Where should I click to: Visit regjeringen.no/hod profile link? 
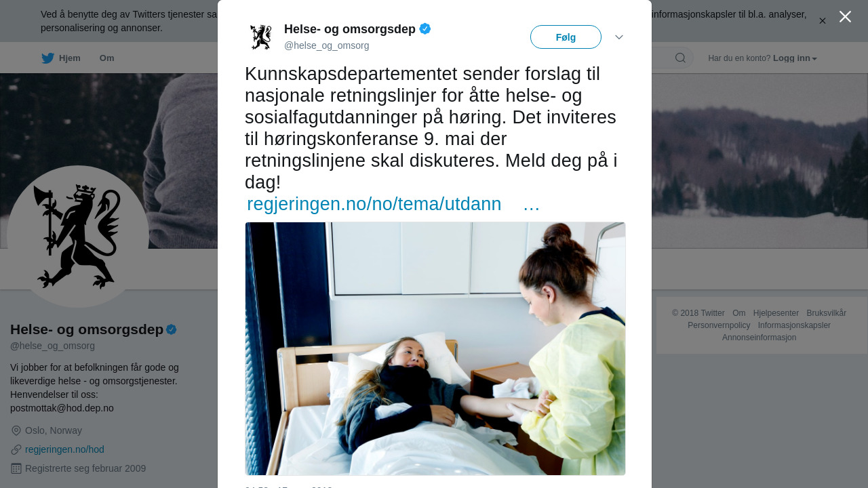(64, 449)
